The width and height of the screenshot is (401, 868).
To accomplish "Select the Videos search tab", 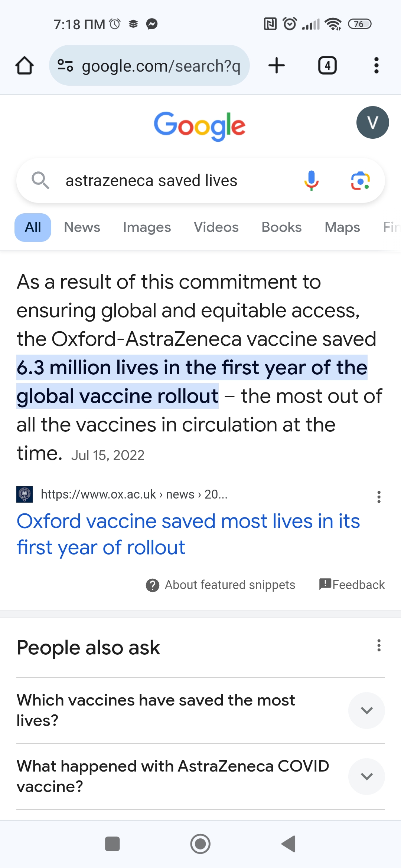I will [216, 227].
